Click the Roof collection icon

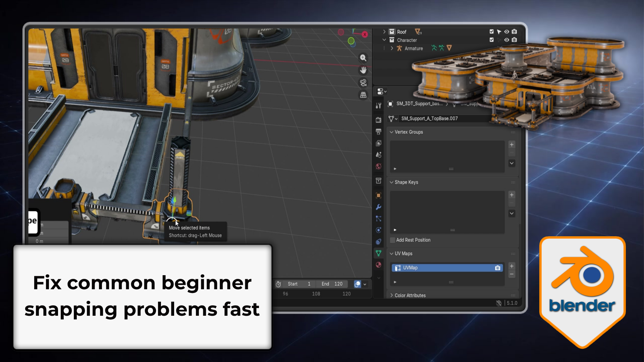click(x=392, y=32)
